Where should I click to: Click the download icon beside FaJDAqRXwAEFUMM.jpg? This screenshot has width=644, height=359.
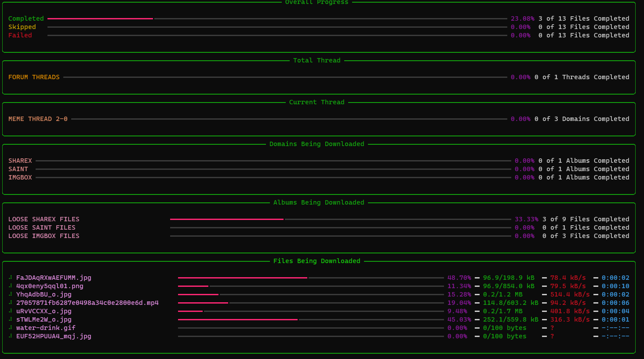10,278
